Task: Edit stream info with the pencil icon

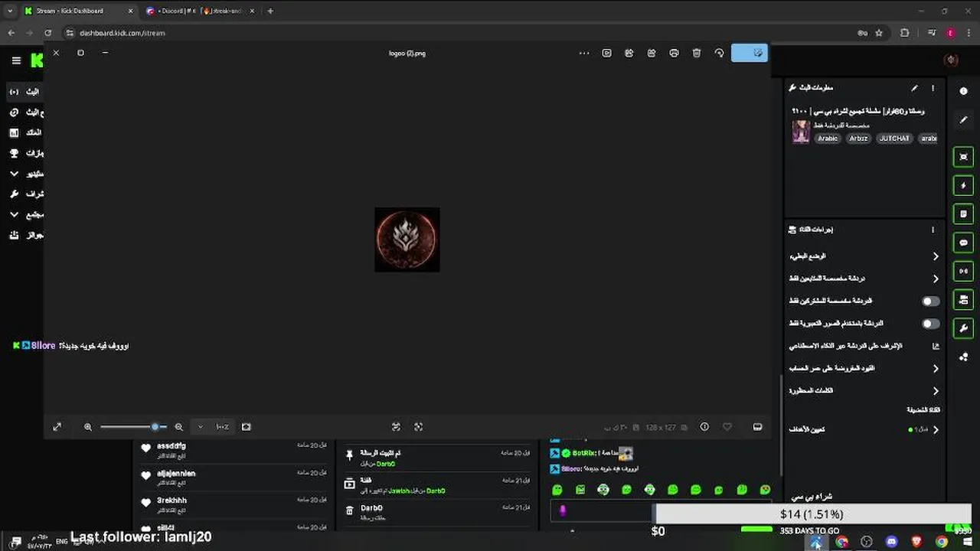Action: coord(913,88)
